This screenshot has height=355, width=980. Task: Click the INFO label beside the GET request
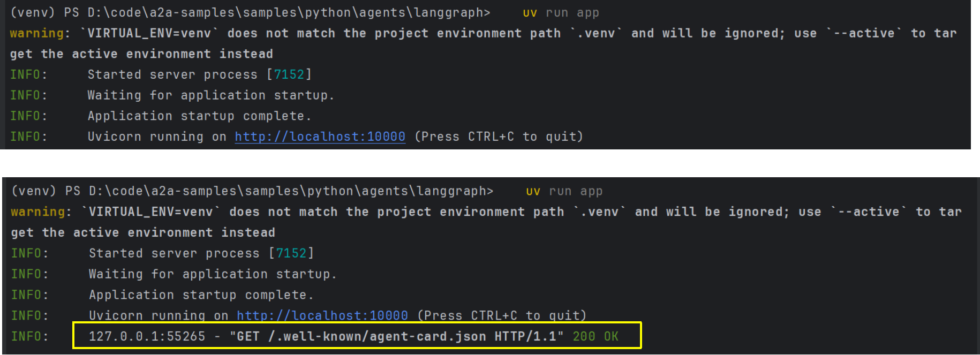(x=29, y=336)
